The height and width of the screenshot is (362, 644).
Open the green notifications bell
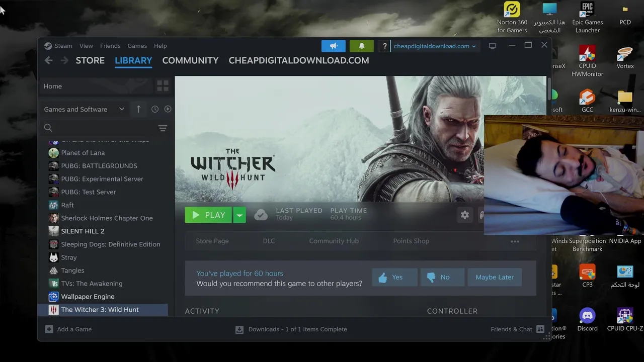[x=361, y=46]
